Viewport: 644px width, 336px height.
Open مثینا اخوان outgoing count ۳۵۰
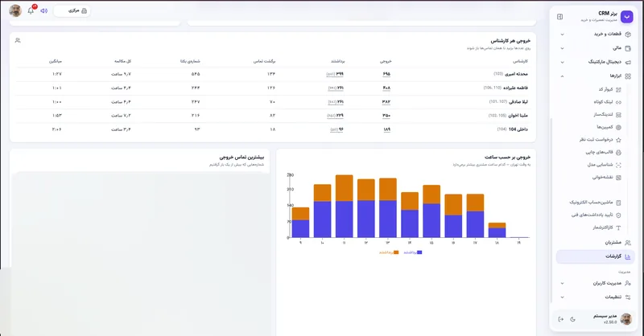tap(386, 116)
